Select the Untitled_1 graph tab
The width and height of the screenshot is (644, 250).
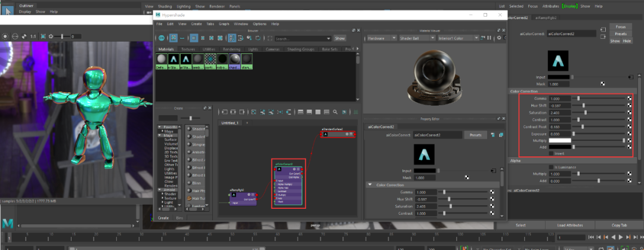coord(230,123)
